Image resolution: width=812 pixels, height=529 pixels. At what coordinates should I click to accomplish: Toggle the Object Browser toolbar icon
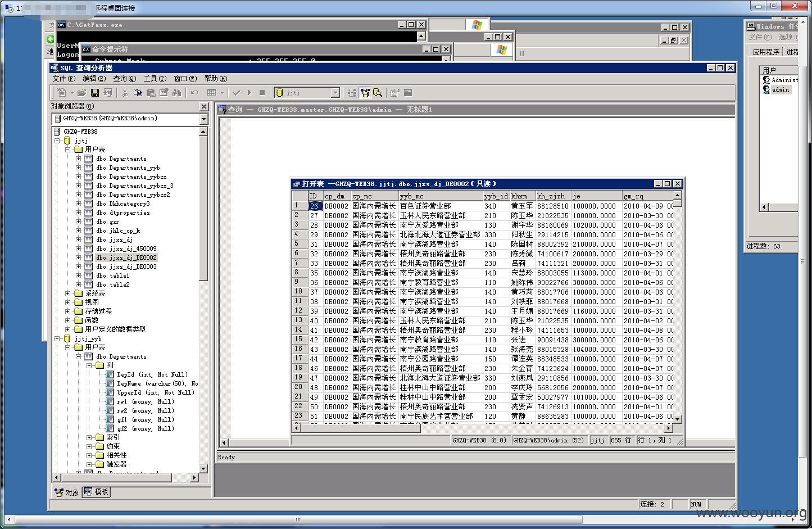365,93
